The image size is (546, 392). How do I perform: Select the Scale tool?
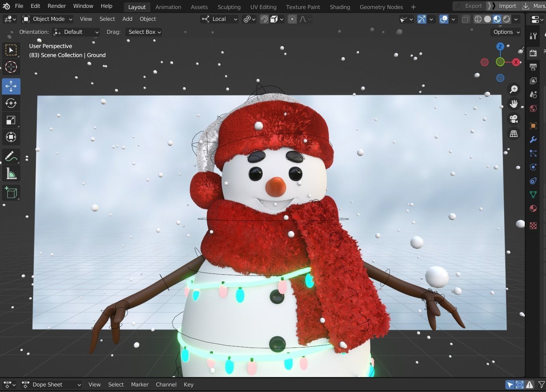11,120
